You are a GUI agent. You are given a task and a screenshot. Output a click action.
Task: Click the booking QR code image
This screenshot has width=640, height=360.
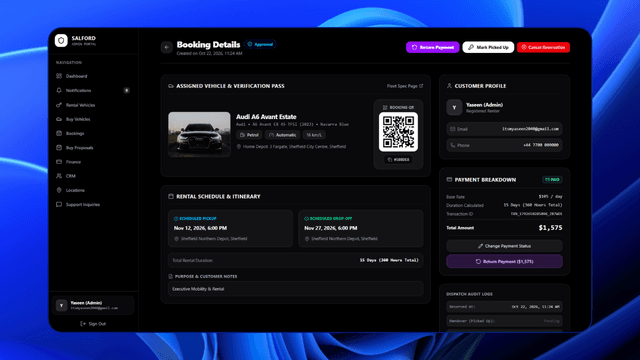pos(398,132)
